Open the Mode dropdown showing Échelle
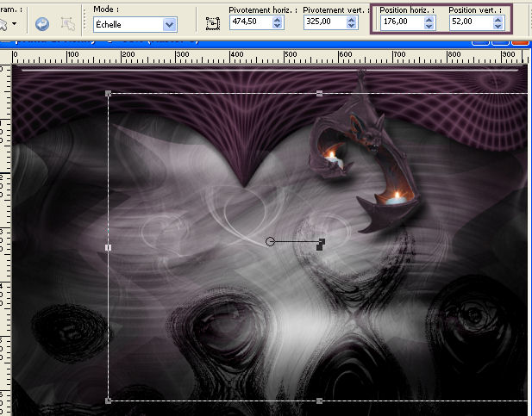This screenshot has width=532, height=416. [x=169, y=24]
